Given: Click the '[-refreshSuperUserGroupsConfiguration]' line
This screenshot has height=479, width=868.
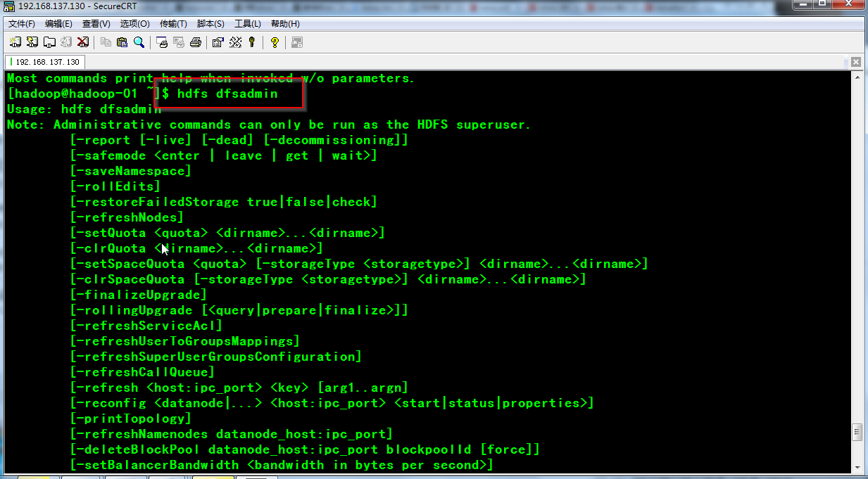Looking at the screenshot, I should point(216,357).
